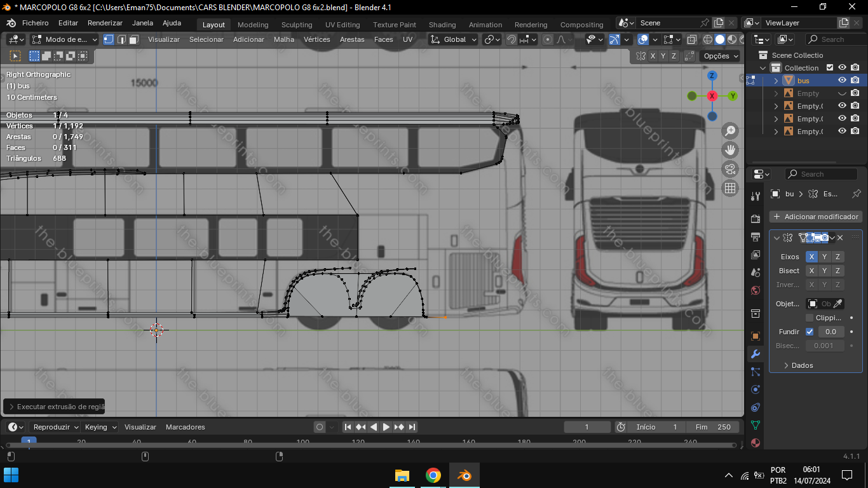Screen dimensions: 868x488
Task: Uncheck the Fundir merge checkbox
Action: click(x=810, y=332)
